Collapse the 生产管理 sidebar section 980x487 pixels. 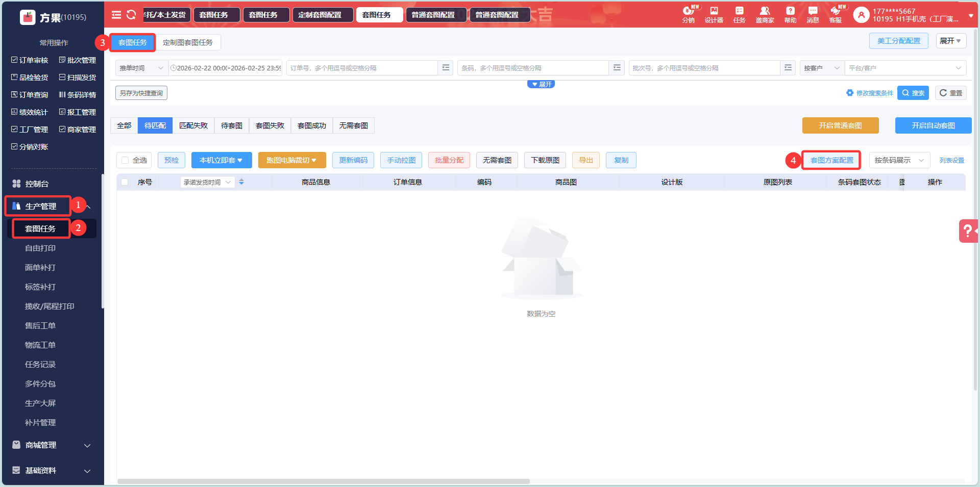tap(88, 207)
